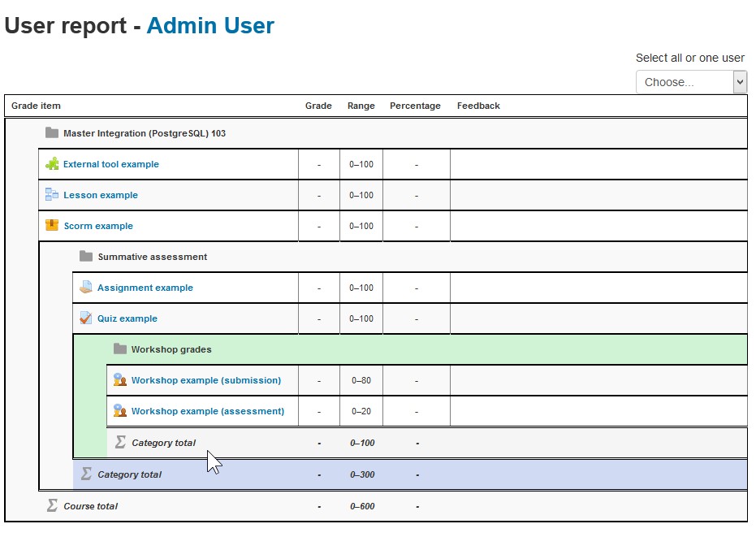The image size is (756, 537).
Task: Open the Quiz example link
Action: [127, 318]
